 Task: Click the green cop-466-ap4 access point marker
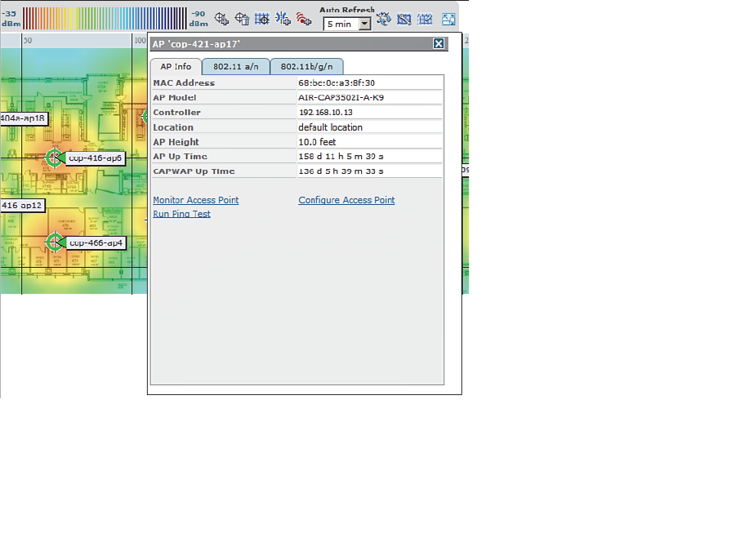55,242
